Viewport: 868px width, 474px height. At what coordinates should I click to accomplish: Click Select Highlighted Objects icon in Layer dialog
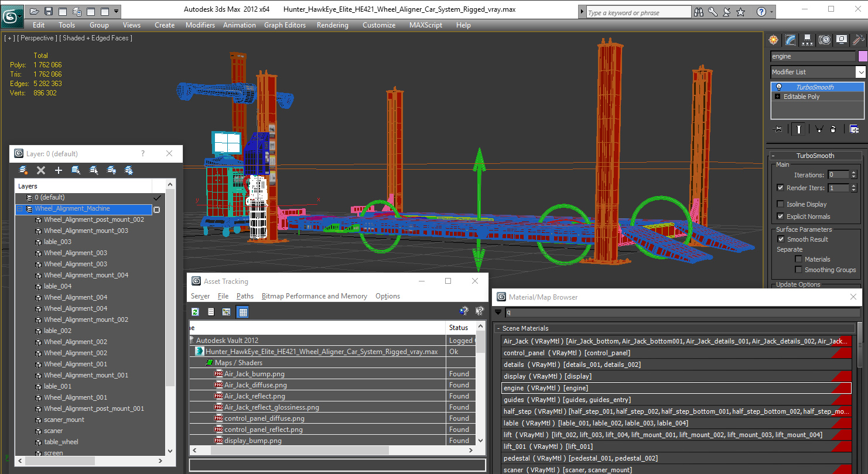click(x=76, y=170)
